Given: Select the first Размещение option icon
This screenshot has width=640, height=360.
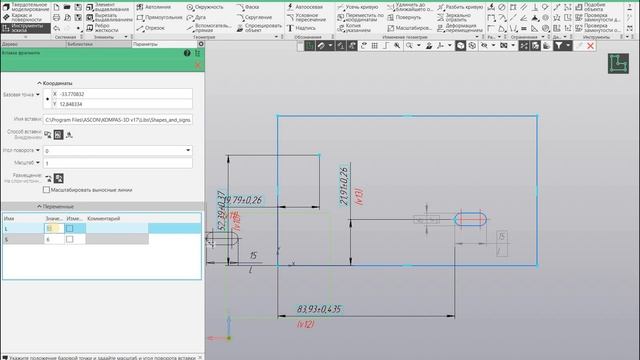Looking at the screenshot, I should (x=49, y=179).
